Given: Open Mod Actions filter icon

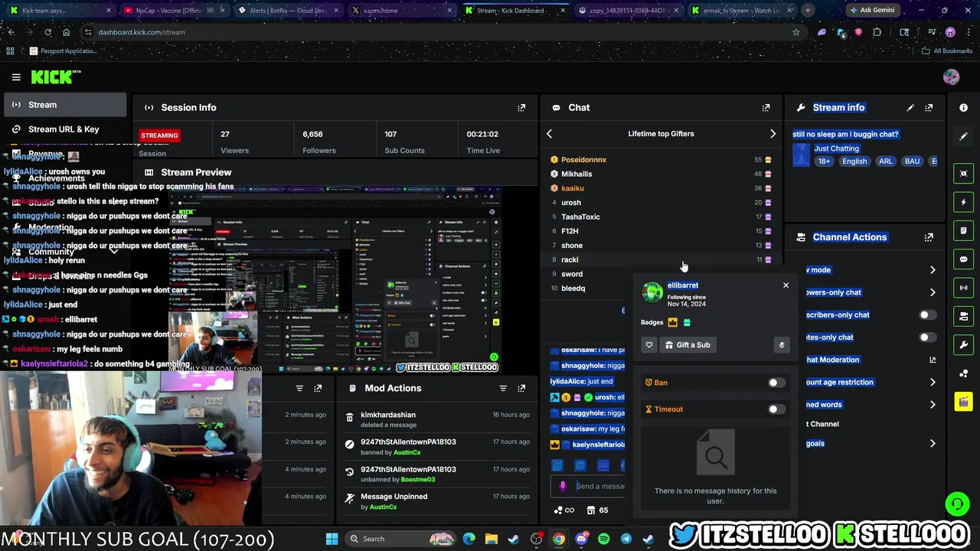Looking at the screenshot, I should (503, 388).
